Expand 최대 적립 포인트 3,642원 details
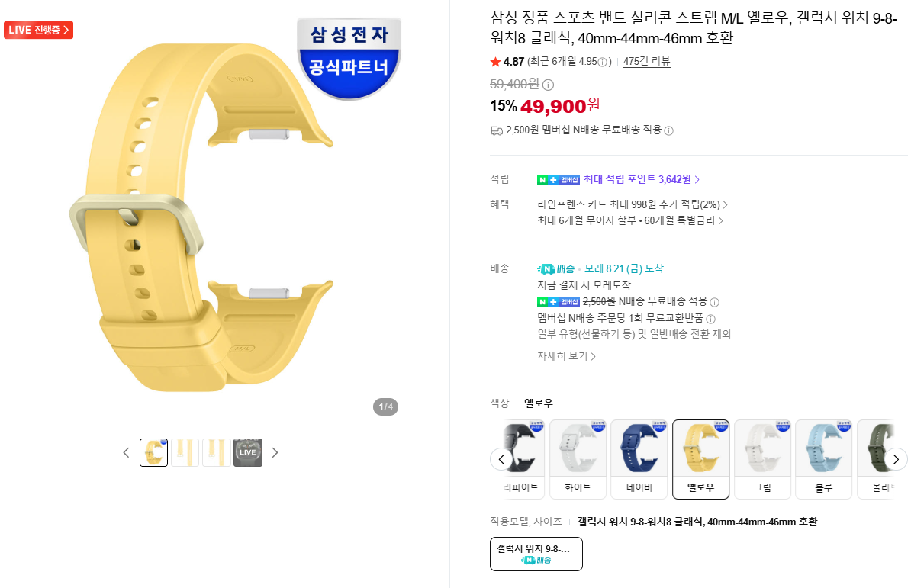Viewport: 911px width, 588px height. tap(641, 179)
